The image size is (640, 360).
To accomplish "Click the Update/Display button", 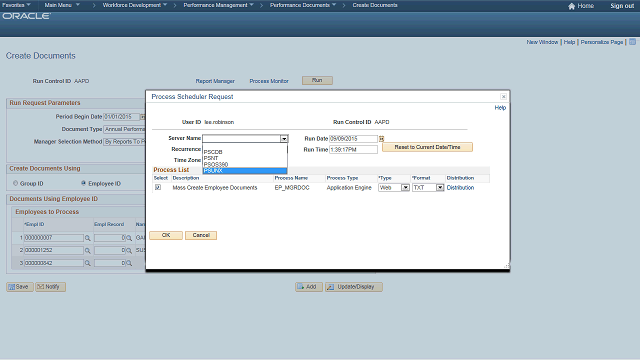I will click(x=353, y=287).
